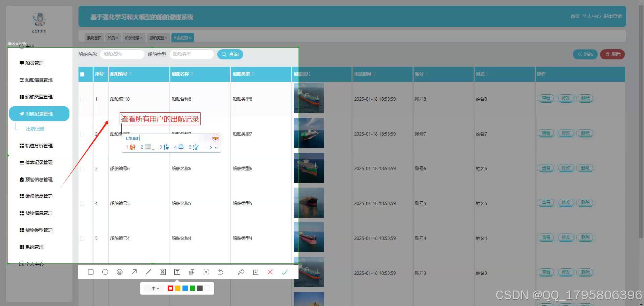Undo the last annotation
This screenshot has width=644, height=306.
220,272
